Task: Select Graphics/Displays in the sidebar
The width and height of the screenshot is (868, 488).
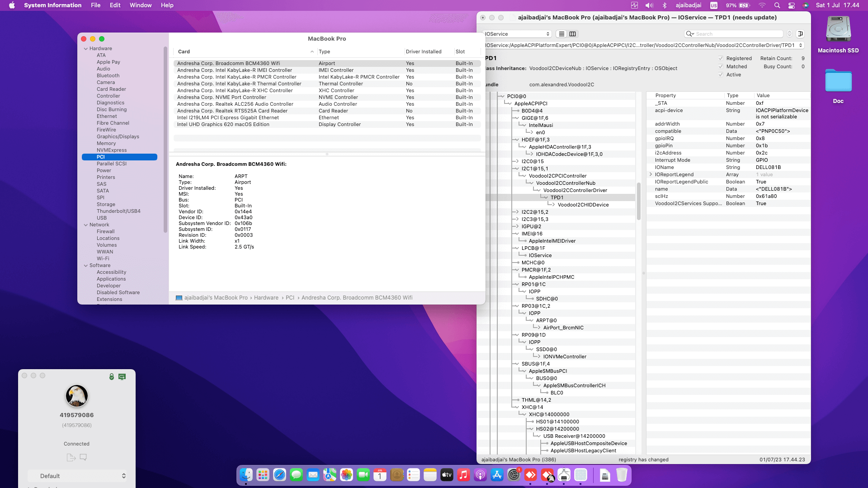Action: point(118,136)
